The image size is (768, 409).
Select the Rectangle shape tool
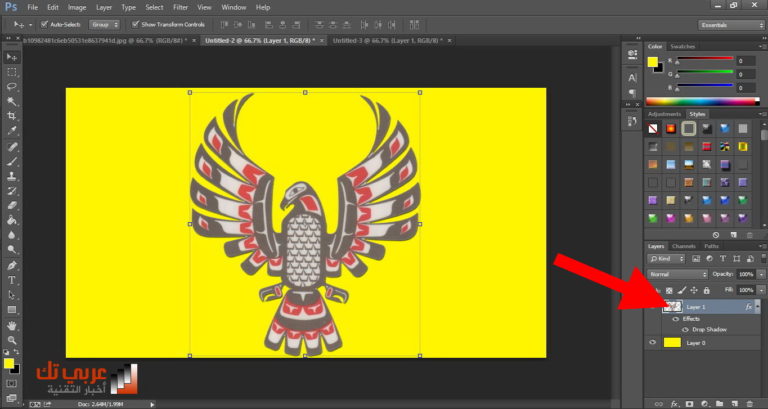coord(12,310)
